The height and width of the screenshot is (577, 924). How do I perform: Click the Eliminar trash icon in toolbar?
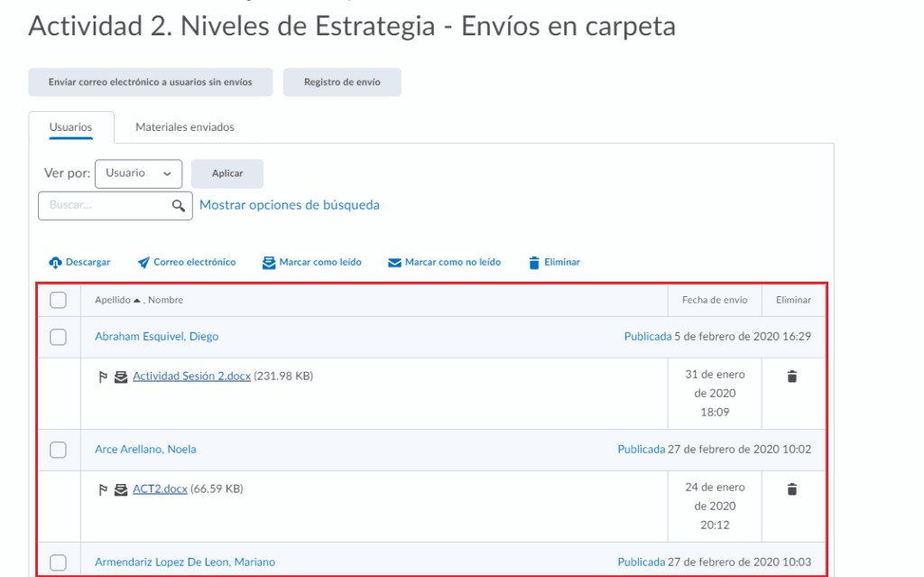(534, 263)
